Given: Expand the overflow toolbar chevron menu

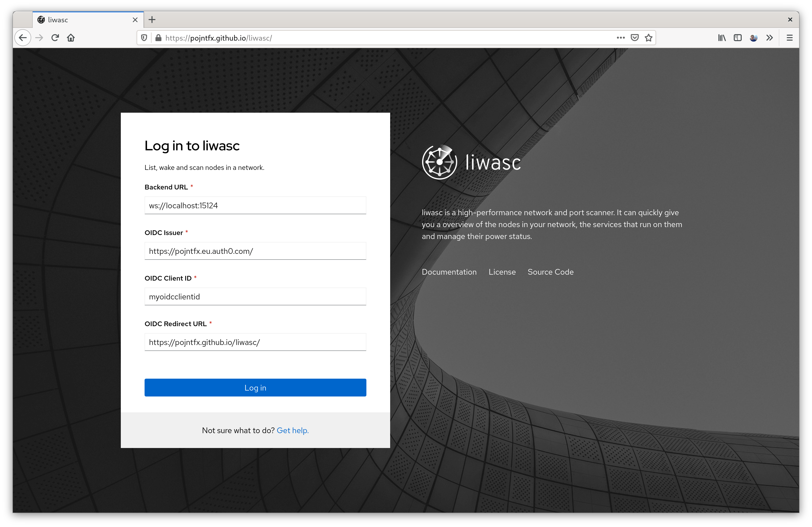Looking at the screenshot, I should click(769, 38).
